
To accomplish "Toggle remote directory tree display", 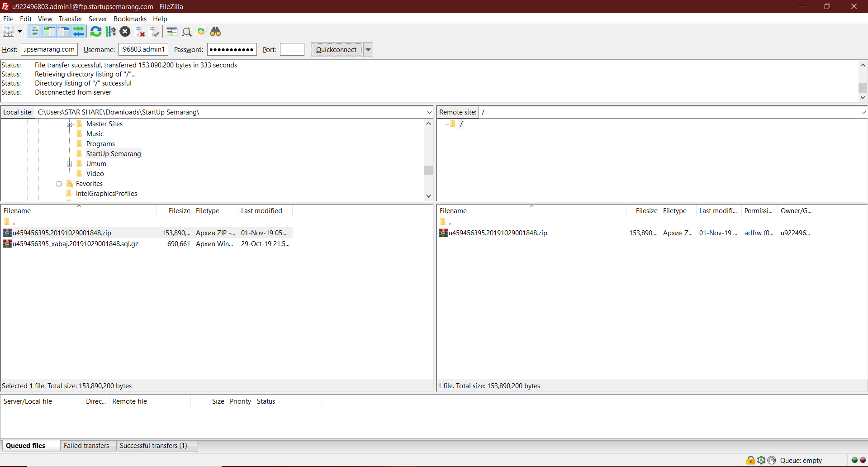I will (x=64, y=32).
